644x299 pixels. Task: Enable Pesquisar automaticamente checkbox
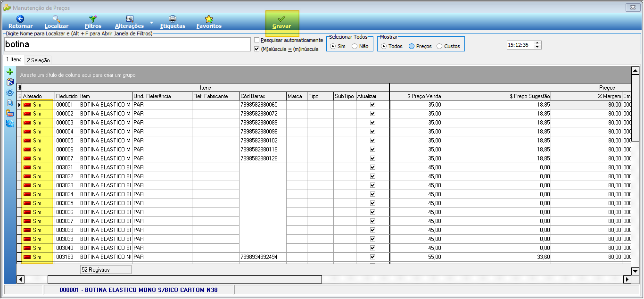[256, 40]
